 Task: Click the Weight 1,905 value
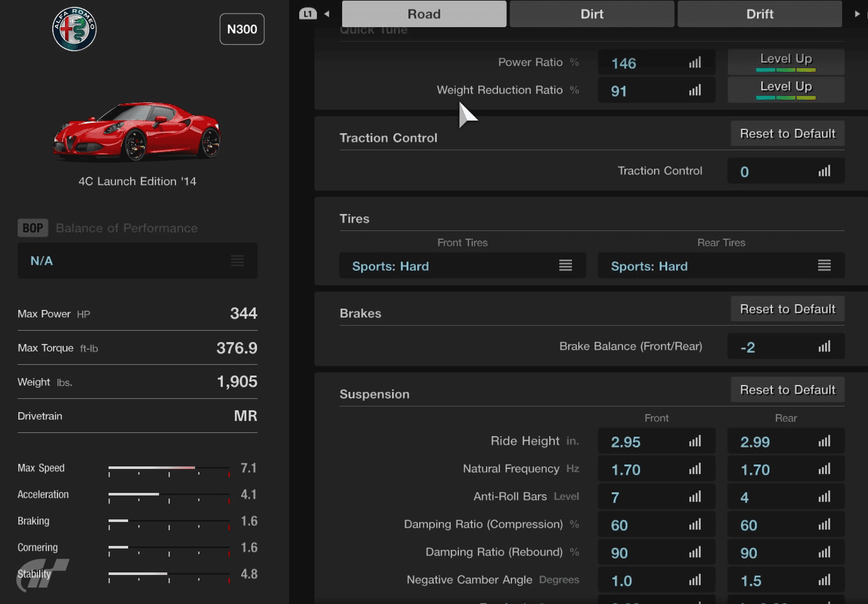(237, 382)
